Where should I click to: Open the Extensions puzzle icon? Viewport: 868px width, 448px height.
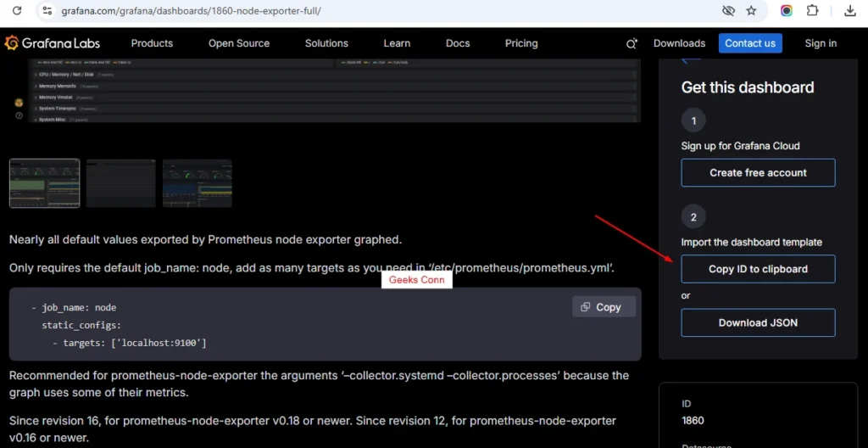point(813,10)
